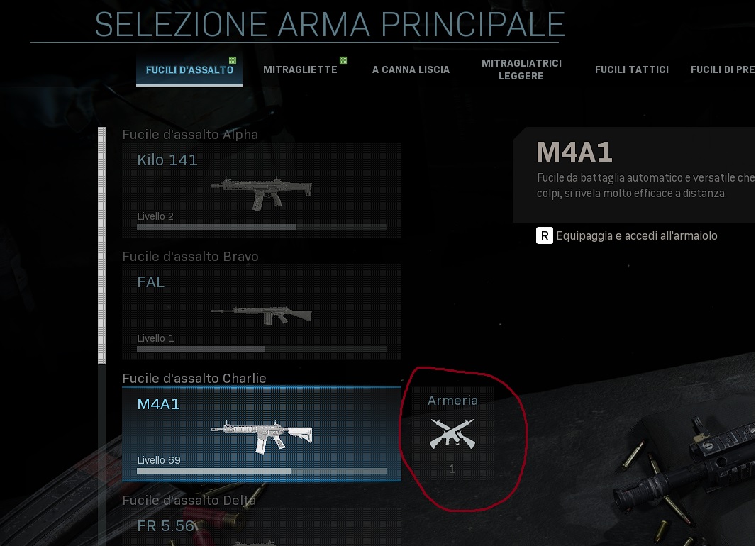Click the FAL rifle image

coord(261,316)
